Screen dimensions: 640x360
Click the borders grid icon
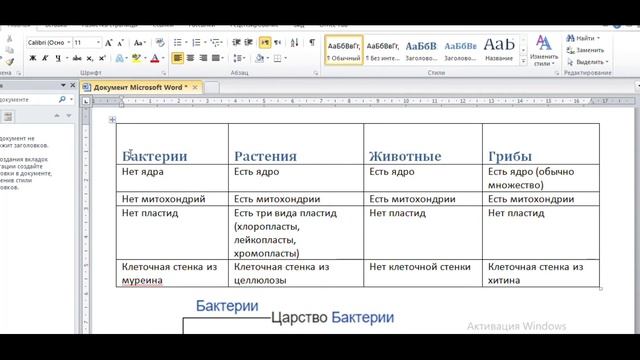click(278, 58)
